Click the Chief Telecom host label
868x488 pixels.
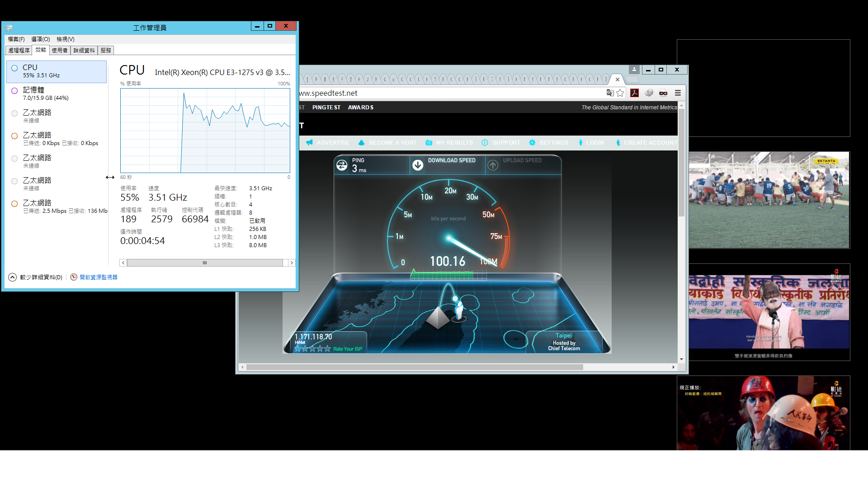(564, 348)
